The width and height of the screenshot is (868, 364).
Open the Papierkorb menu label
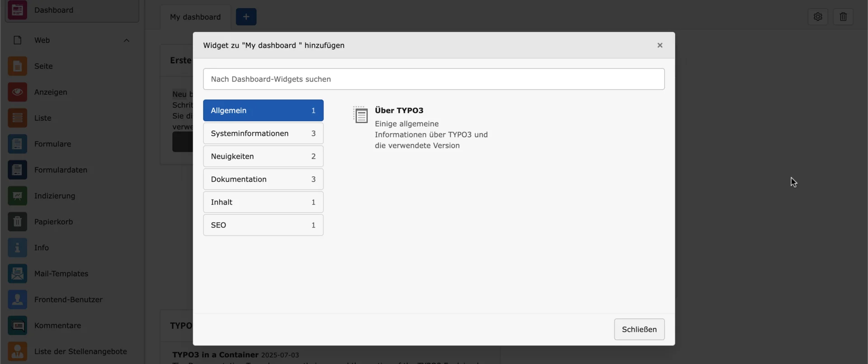(53, 222)
